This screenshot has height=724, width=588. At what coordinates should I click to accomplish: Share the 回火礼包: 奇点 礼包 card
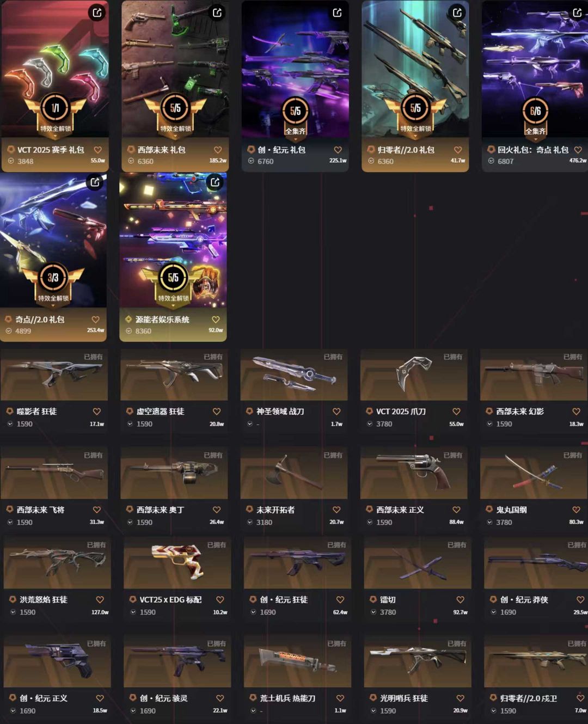577,13
